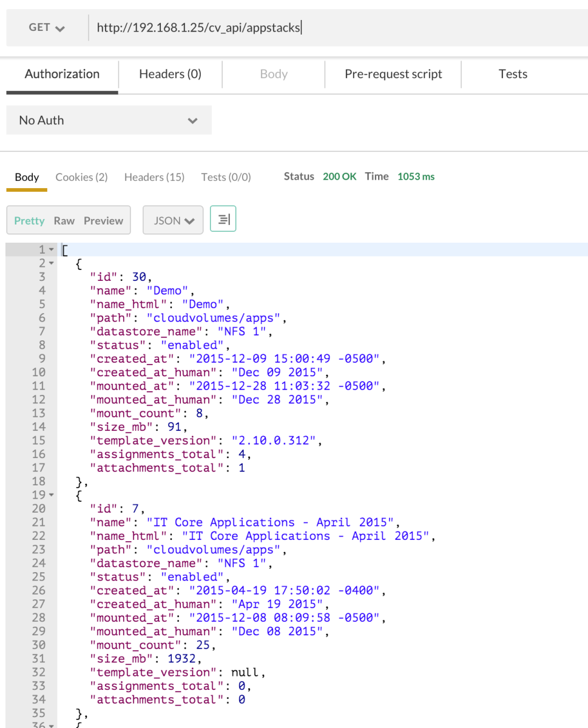Select the Pre-request script tab

pyautogui.click(x=393, y=74)
